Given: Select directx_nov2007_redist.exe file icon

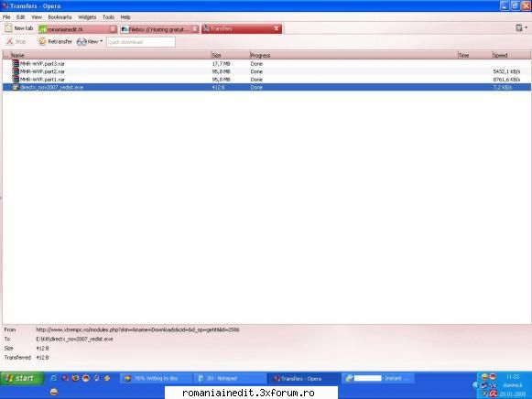Looking at the screenshot, I should coord(16,87).
